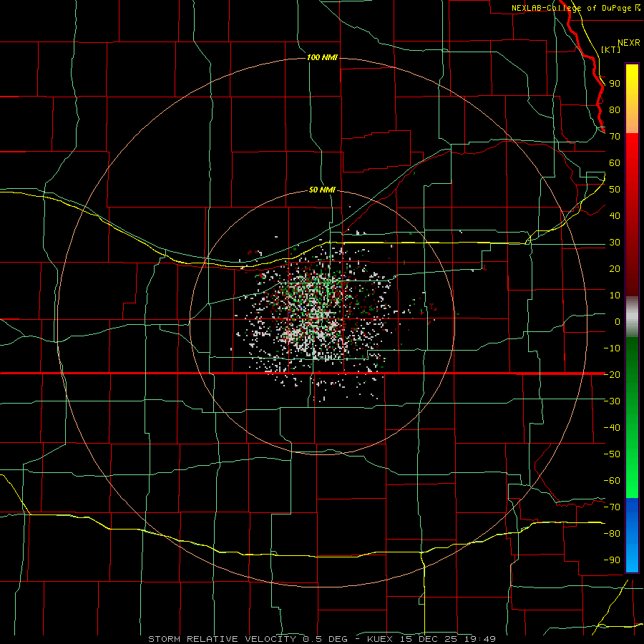Click the NEXR label above color scale
This screenshot has width=644, height=644.
click(628, 43)
